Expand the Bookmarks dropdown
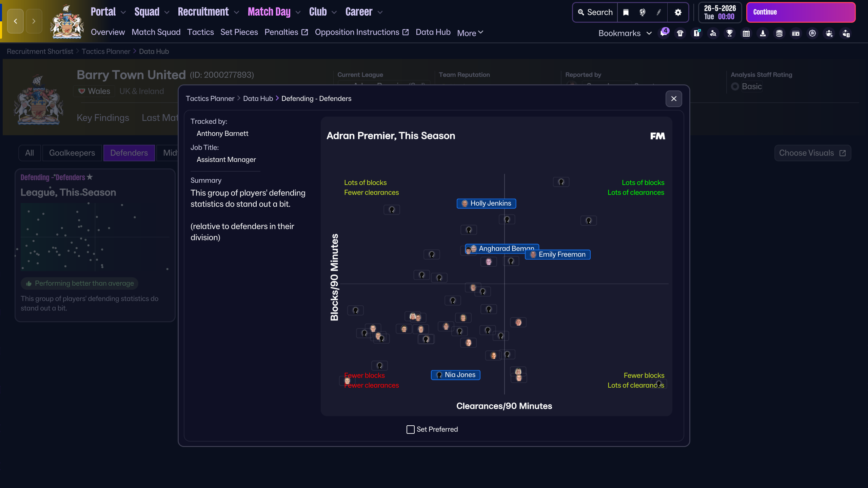This screenshot has width=868, height=488. pos(649,33)
